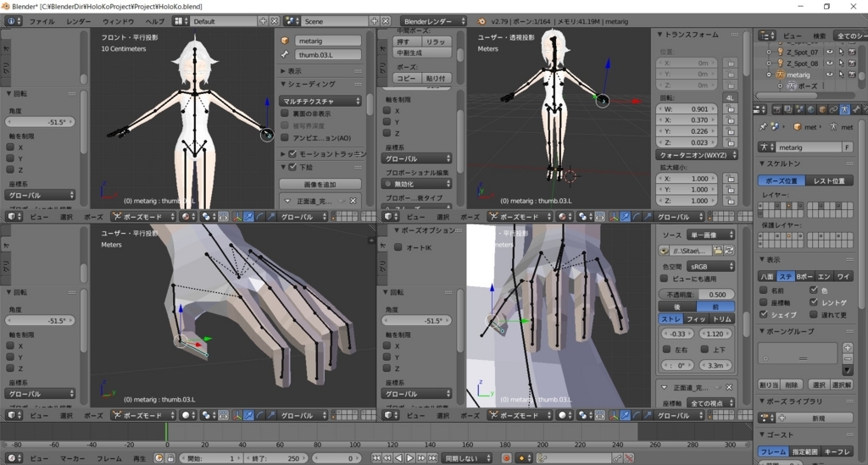Enable the 名前 display checkbox

pos(764,291)
